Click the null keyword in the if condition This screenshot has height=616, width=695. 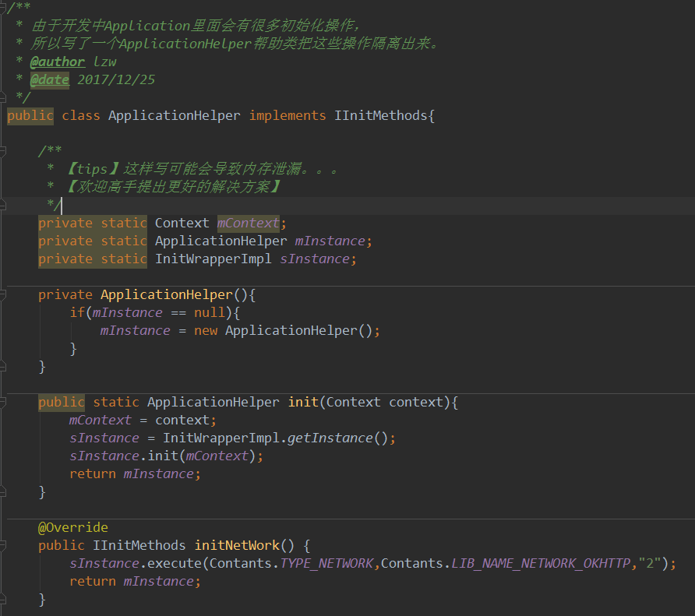coord(207,312)
